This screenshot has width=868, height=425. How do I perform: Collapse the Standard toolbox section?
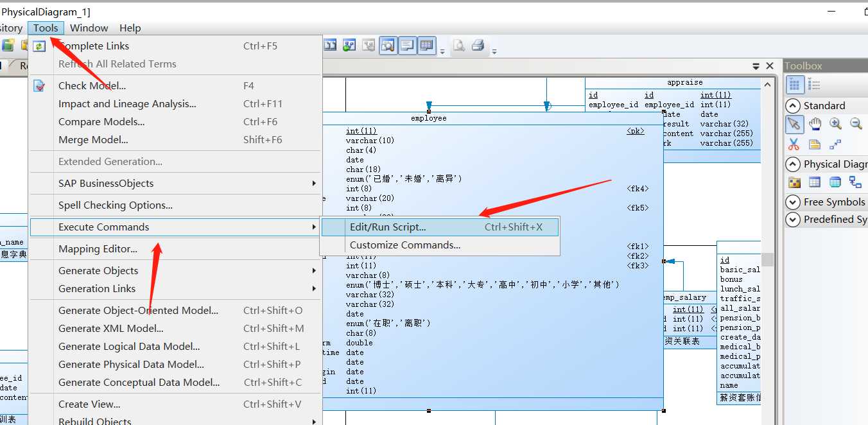pos(794,106)
